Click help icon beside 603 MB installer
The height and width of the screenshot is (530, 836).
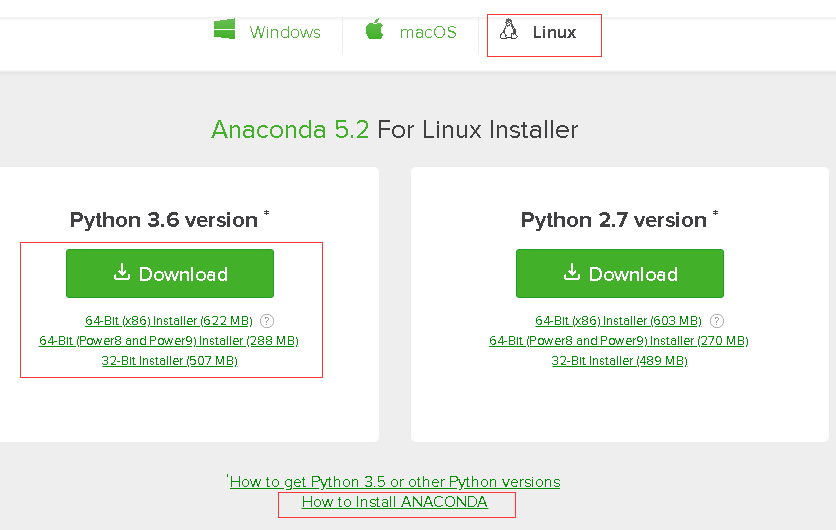click(717, 321)
